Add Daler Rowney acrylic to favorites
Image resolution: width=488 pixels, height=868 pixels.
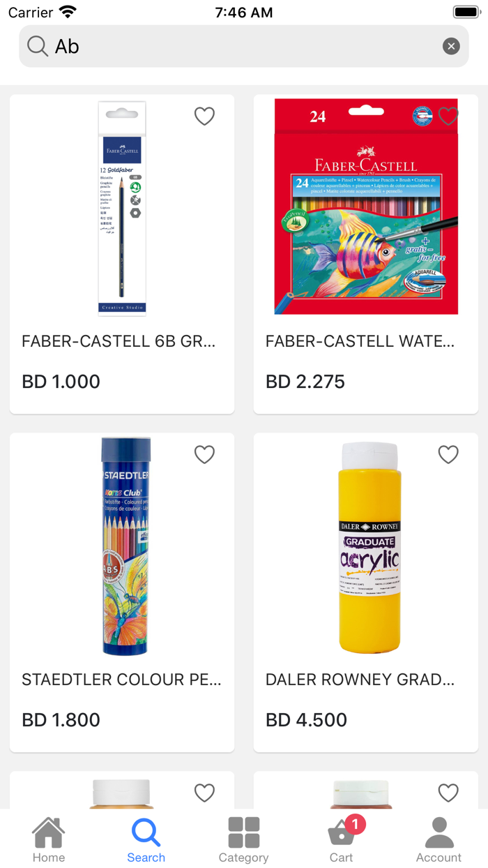coord(448,454)
